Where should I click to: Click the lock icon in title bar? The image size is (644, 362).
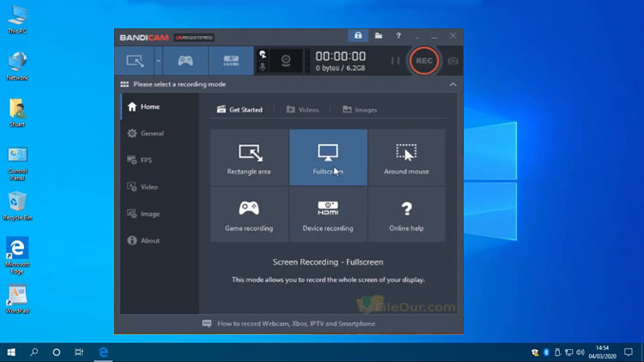(x=358, y=36)
